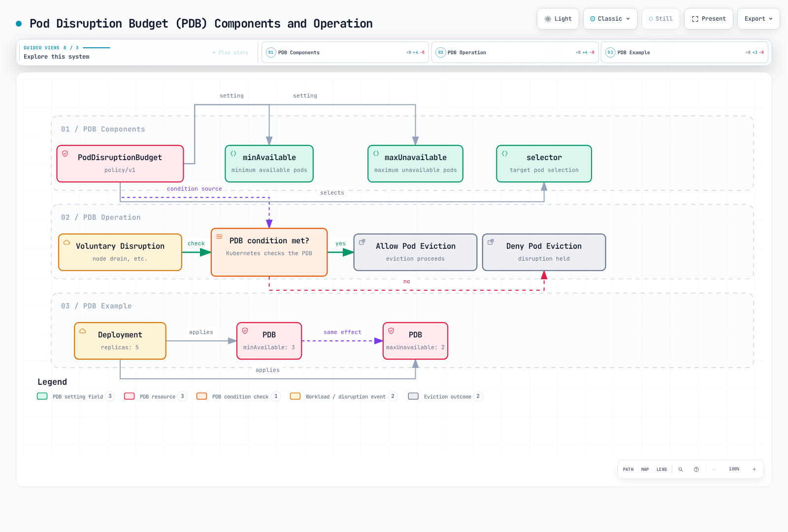Click the external-link icon on Allow Pod Eviction
The height and width of the screenshot is (532, 788).
(x=362, y=242)
